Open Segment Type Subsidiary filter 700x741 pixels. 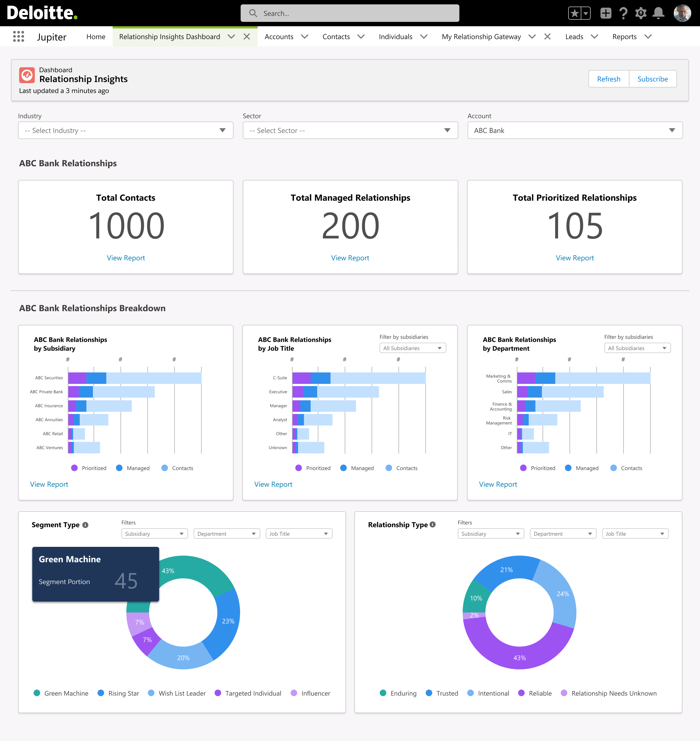tap(154, 533)
